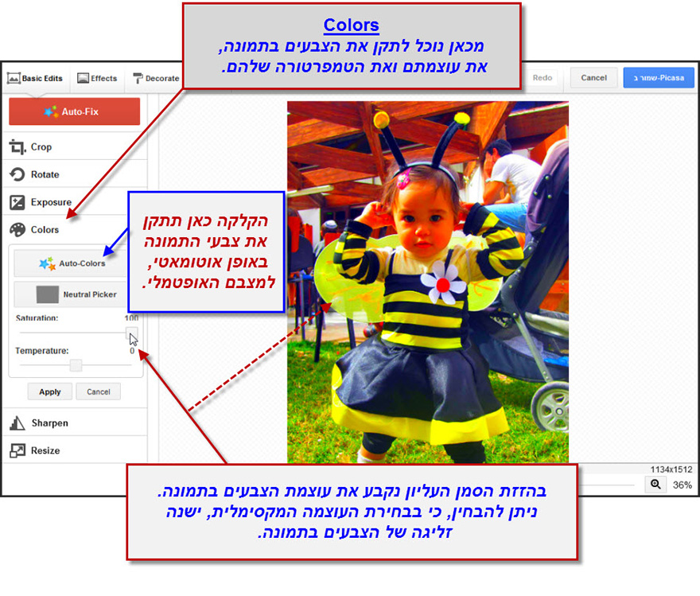
Task: Click the zoom magnifier icon near 36%
Action: 655,484
